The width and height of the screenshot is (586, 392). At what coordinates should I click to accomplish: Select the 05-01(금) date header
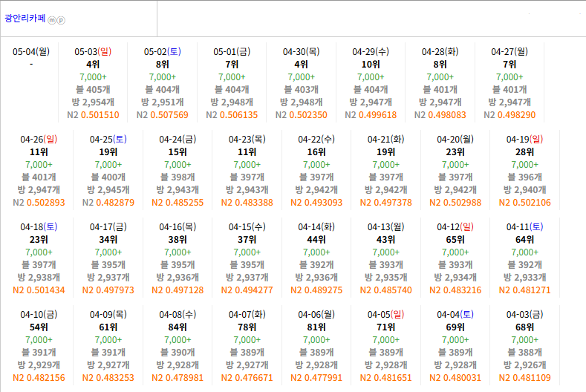click(x=232, y=51)
